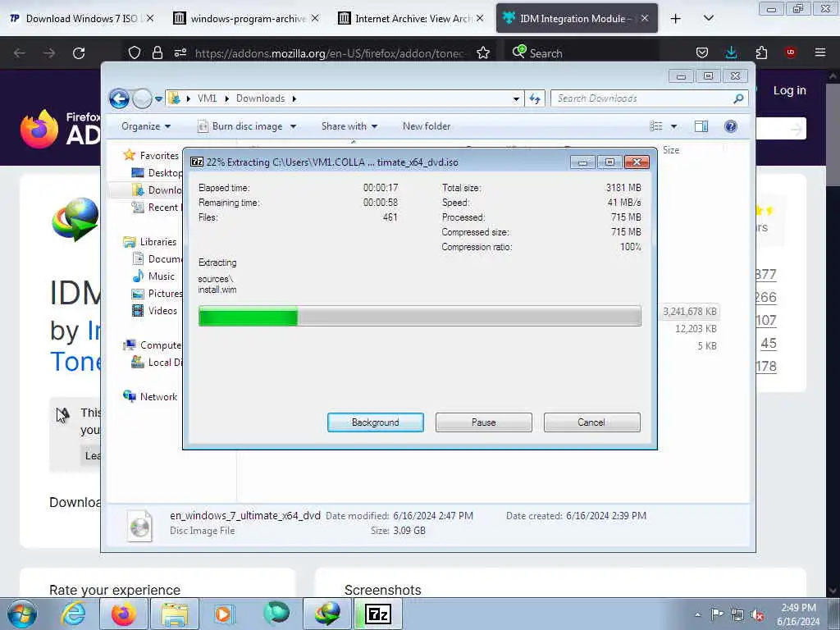Close the IDM Integration Module tab
The image size is (840, 630).
coord(645,18)
